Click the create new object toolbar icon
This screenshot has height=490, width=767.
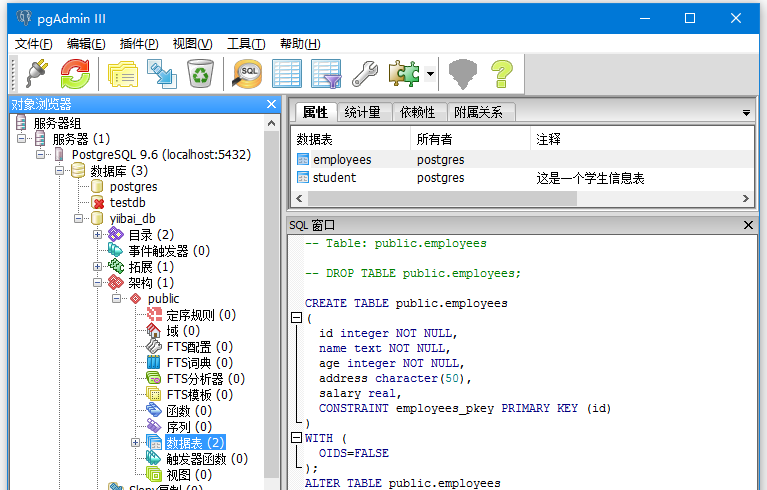pyautogui.click(x=162, y=73)
